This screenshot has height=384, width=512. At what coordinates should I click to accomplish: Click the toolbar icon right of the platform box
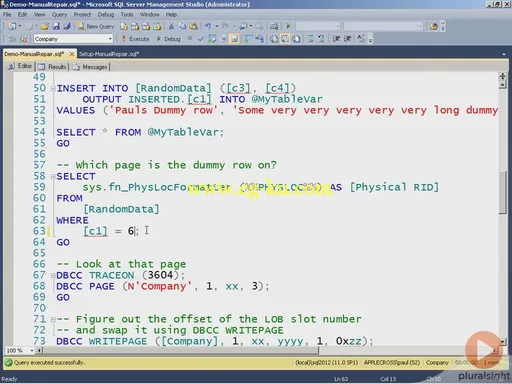click(433, 26)
